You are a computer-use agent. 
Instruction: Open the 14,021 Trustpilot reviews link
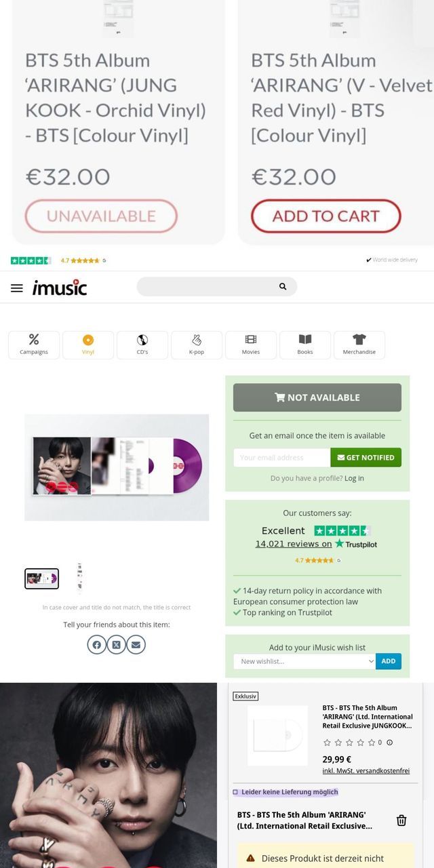coord(294,544)
